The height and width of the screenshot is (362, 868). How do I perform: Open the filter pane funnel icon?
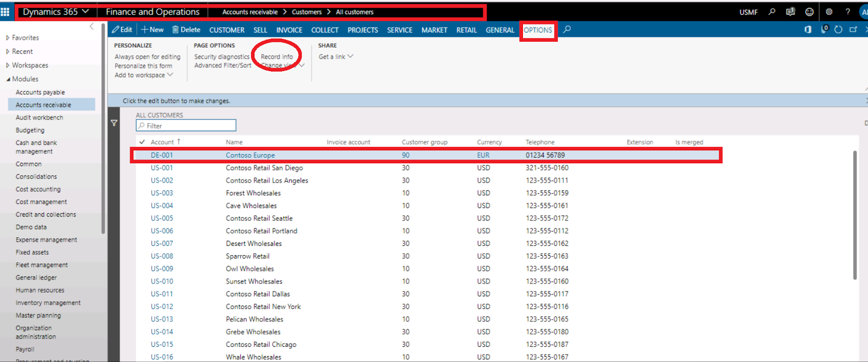click(114, 123)
